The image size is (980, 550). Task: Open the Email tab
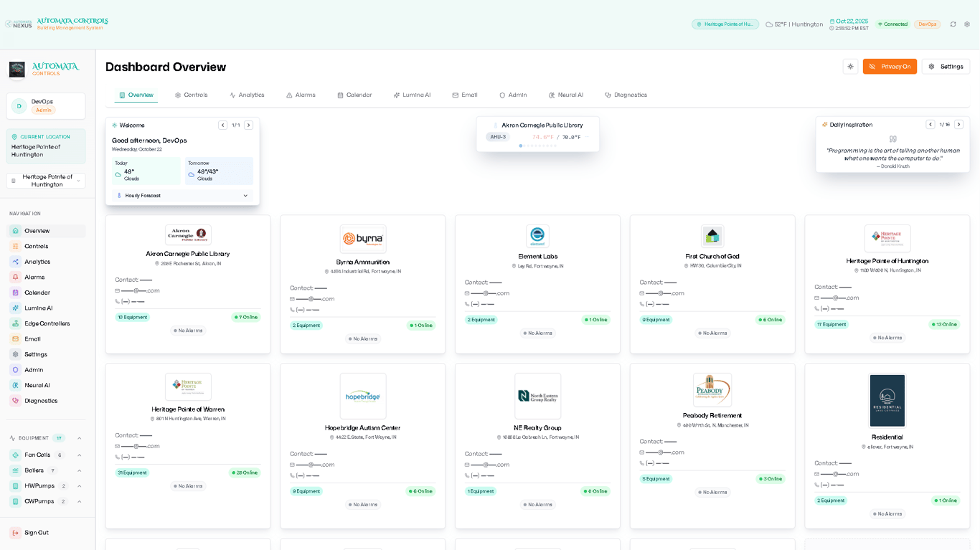pos(464,95)
